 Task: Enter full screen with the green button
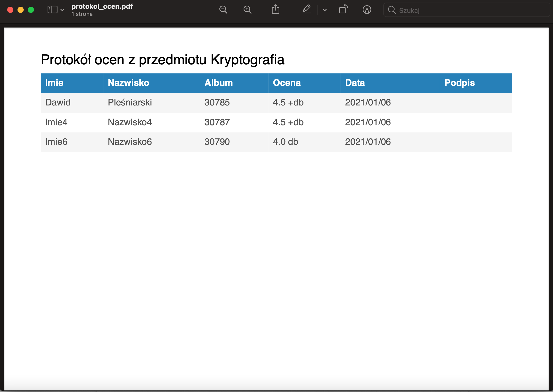point(31,10)
